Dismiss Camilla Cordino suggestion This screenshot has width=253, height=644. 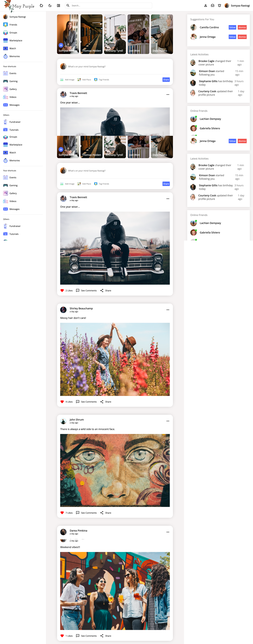242,27
